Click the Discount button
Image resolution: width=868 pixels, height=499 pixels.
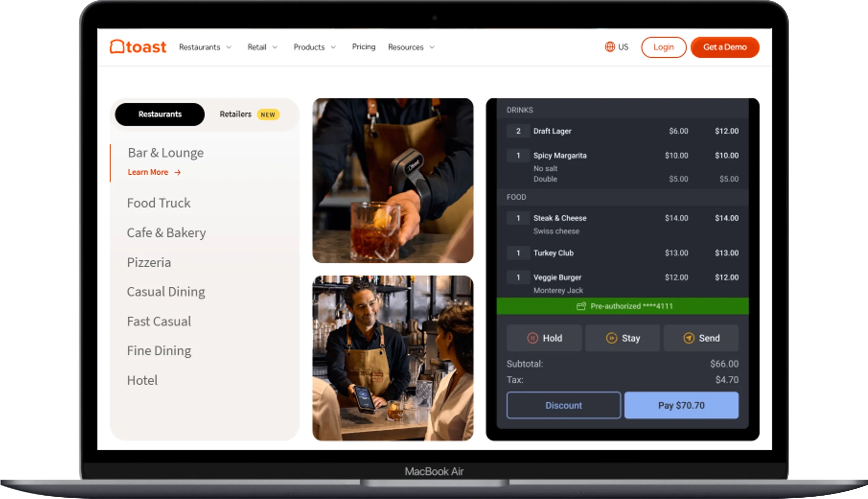click(x=563, y=405)
